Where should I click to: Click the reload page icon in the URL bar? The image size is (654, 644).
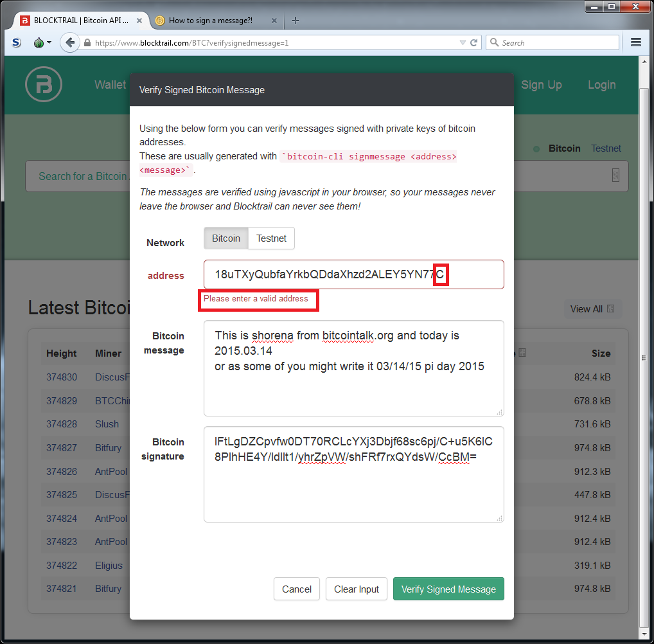point(474,42)
